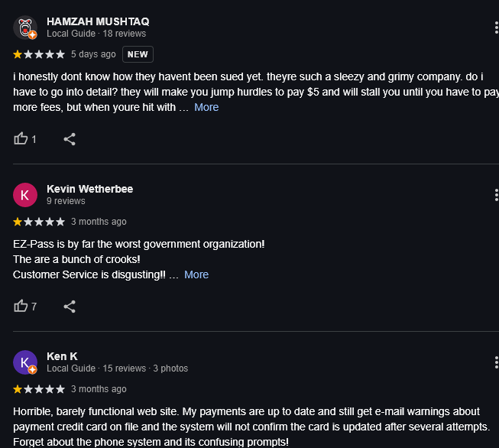499x448 pixels.
Task: Click Kevin Wetherbee's one-star rating
Action: pos(39,222)
